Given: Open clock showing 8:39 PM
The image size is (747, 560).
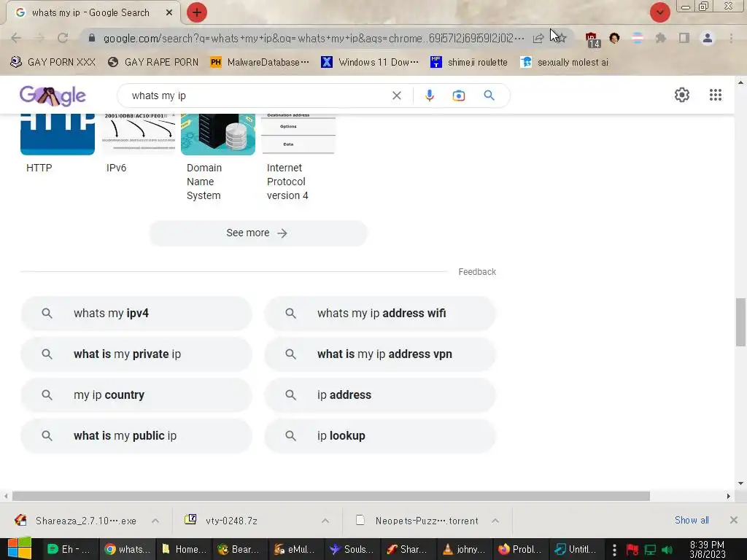Looking at the screenshot, I should 708,549.
